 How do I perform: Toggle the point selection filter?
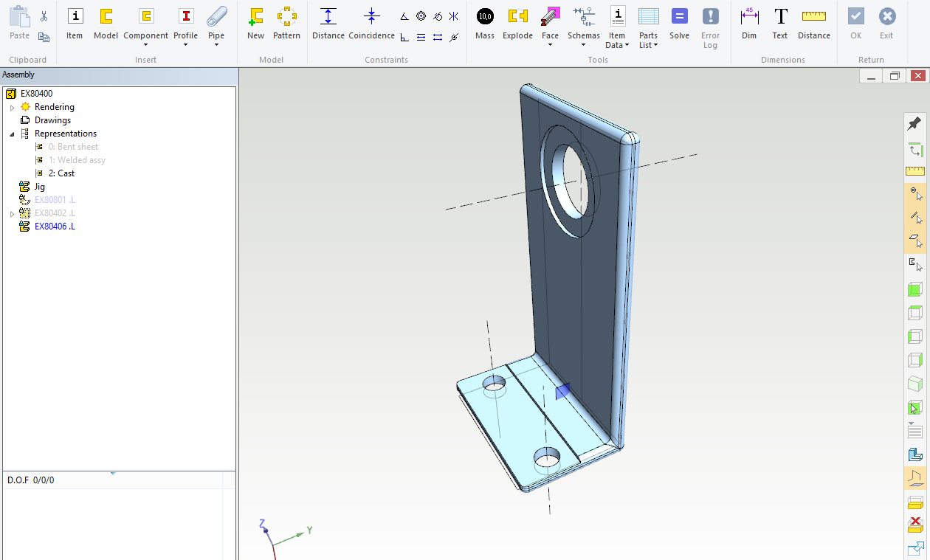tap(915, 194)
